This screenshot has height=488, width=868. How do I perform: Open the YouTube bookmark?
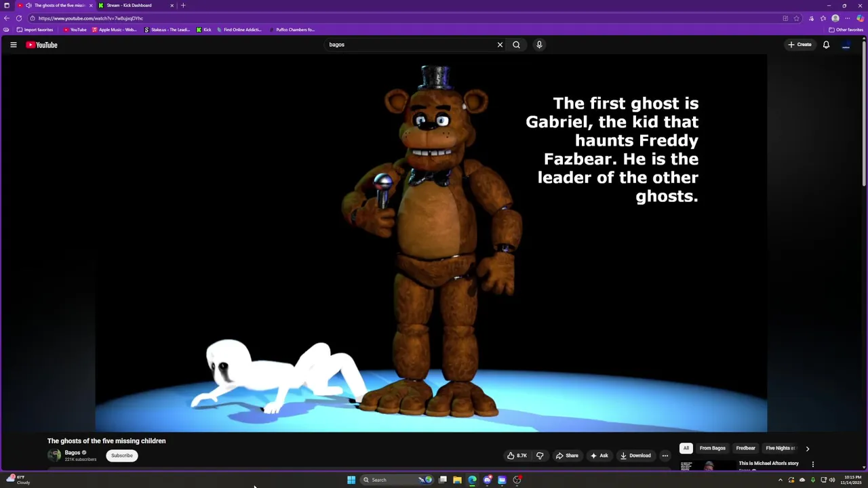click(x=75, y=30)
